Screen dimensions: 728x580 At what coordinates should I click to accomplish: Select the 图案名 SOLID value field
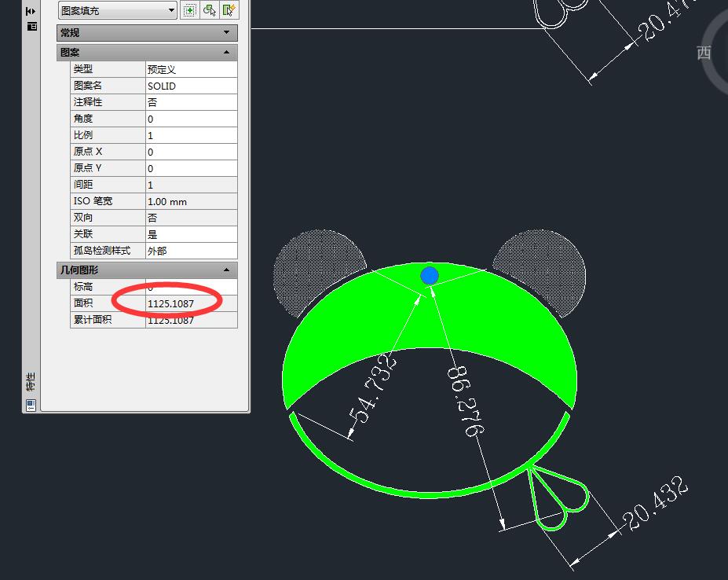coord(191,86)
